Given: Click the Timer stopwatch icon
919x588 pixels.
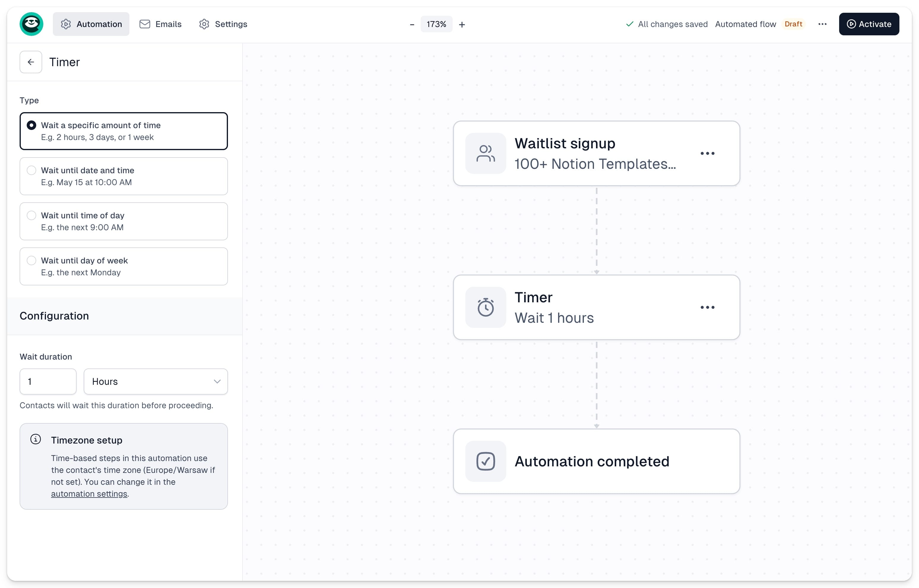Looking at the screenshot, I should (x=486, y=307).
